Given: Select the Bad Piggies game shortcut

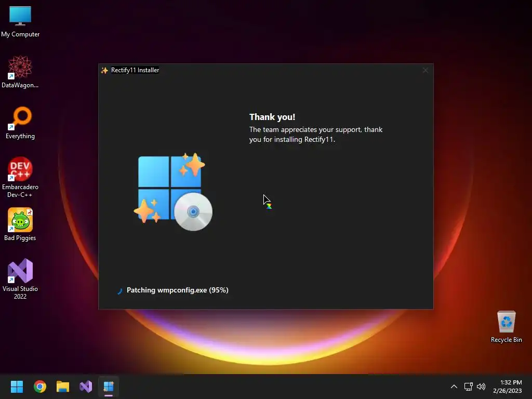Looking at the screenshot, I should (x=20, y=224).
